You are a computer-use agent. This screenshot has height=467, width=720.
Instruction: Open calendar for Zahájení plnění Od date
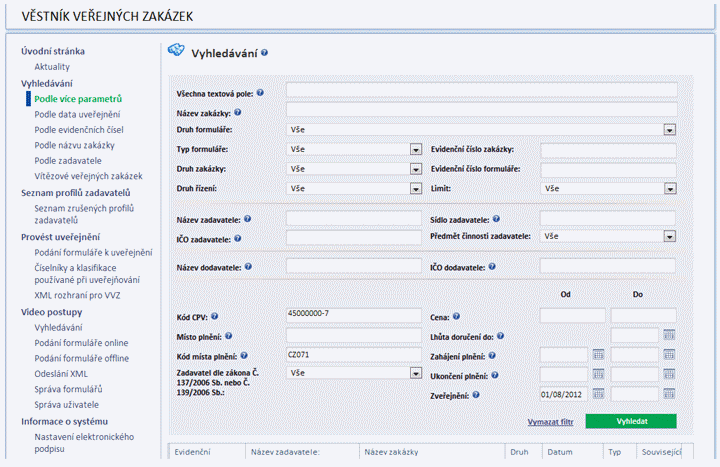point(598,354)
